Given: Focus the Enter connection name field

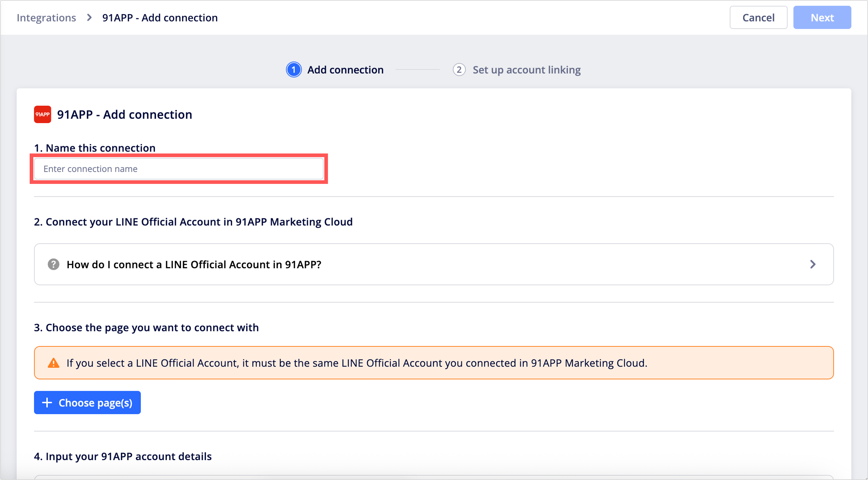Looking at the screenshot, I should pos(179,169).
